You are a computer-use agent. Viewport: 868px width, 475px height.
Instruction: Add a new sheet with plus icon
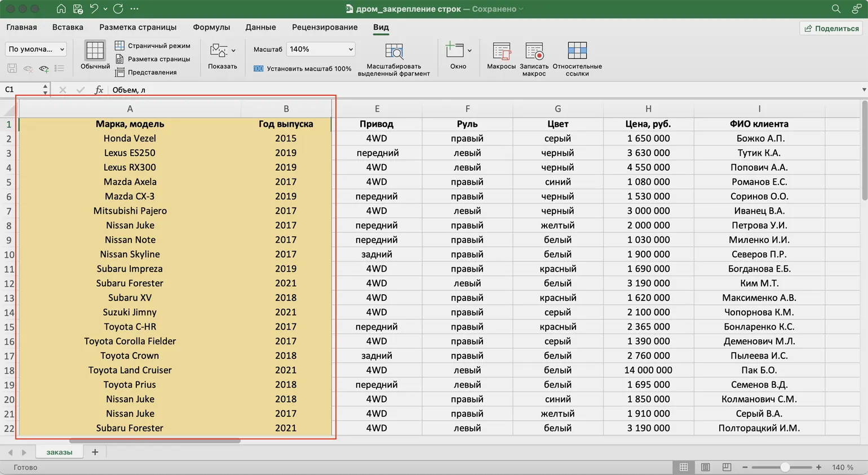(x=95, y=452)
